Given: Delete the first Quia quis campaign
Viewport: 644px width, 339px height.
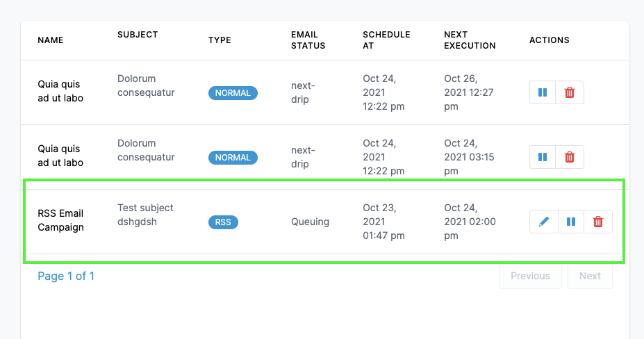Looking at the screenshot, I should point(570,92).
